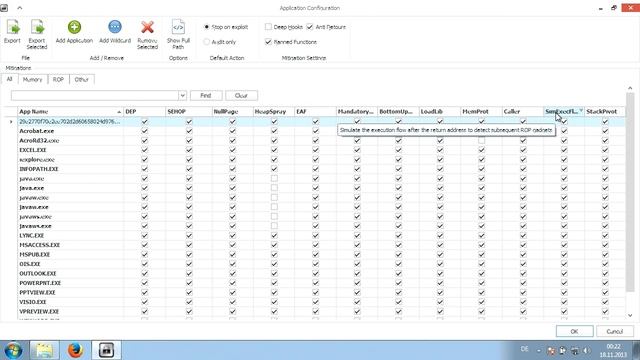Viewport: 640px width, 360px height.
Task: Open the Windows Start menu orb
Action: [13, 350]
